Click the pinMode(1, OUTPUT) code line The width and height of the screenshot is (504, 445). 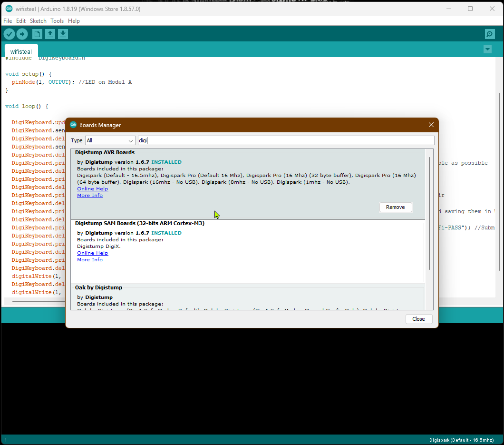[x=72, y=82]
